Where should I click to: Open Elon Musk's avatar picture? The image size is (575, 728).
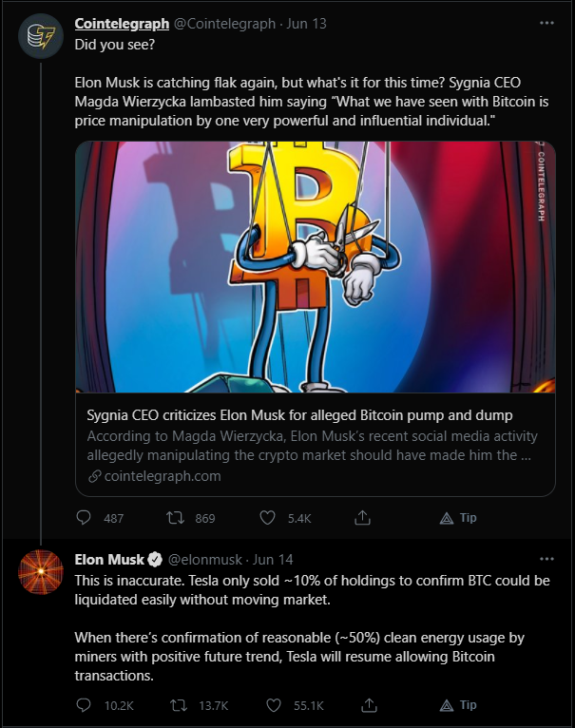tap(41, 572)
